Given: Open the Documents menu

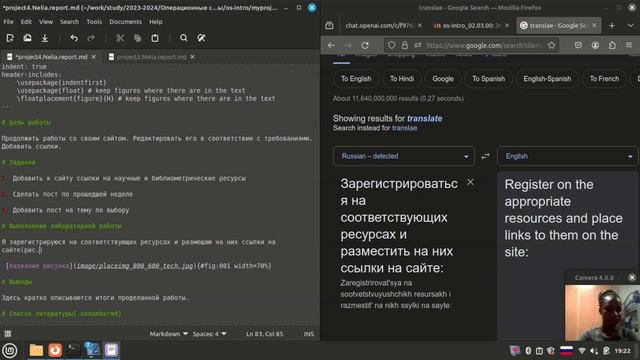Looking at the screenshot, I should pyautogui.click(x=126, y=22).
